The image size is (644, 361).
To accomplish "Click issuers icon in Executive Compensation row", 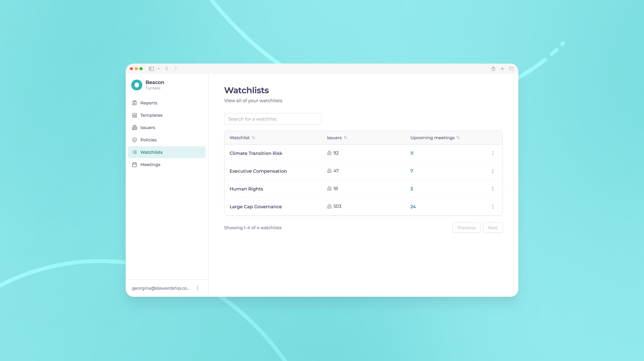I will click(329, 171).
